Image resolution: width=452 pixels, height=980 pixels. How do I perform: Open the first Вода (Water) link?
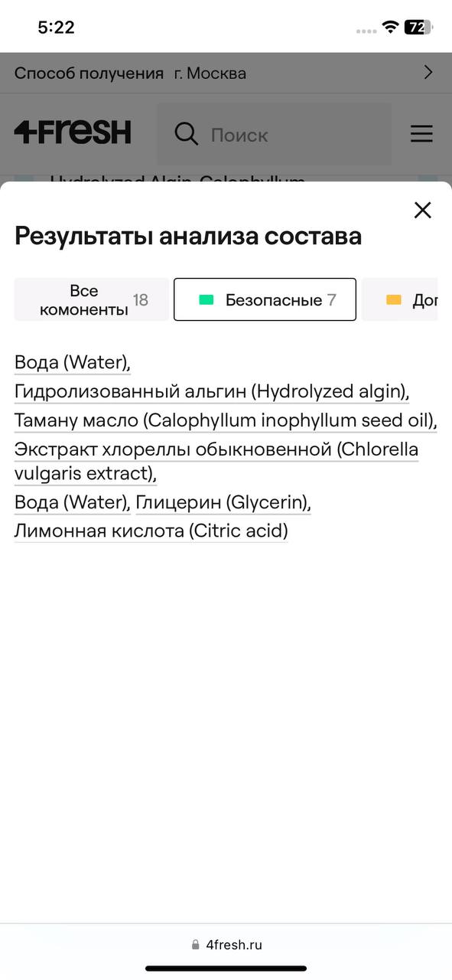73,363
